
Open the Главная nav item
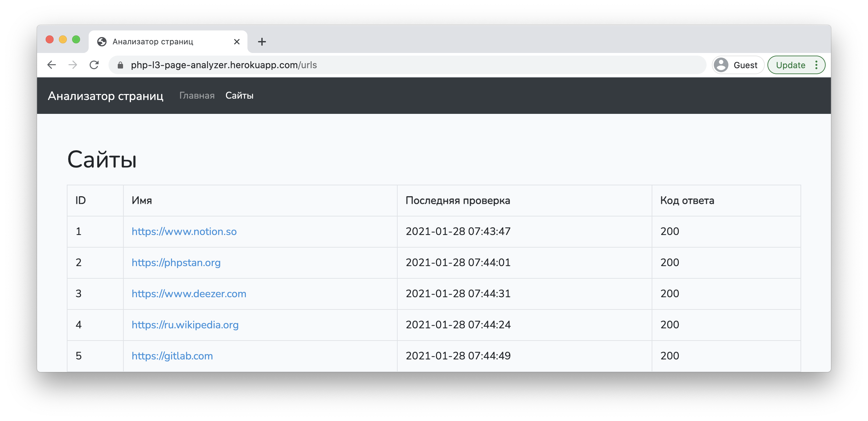197,95
